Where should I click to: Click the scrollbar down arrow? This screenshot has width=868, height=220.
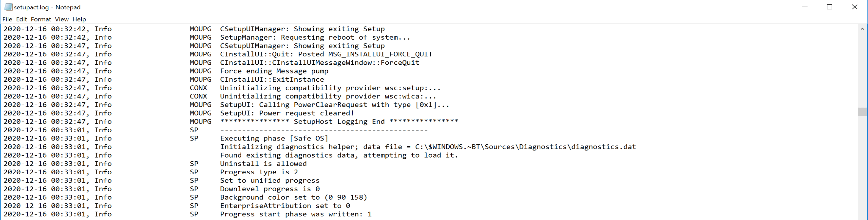pos(863,218)
